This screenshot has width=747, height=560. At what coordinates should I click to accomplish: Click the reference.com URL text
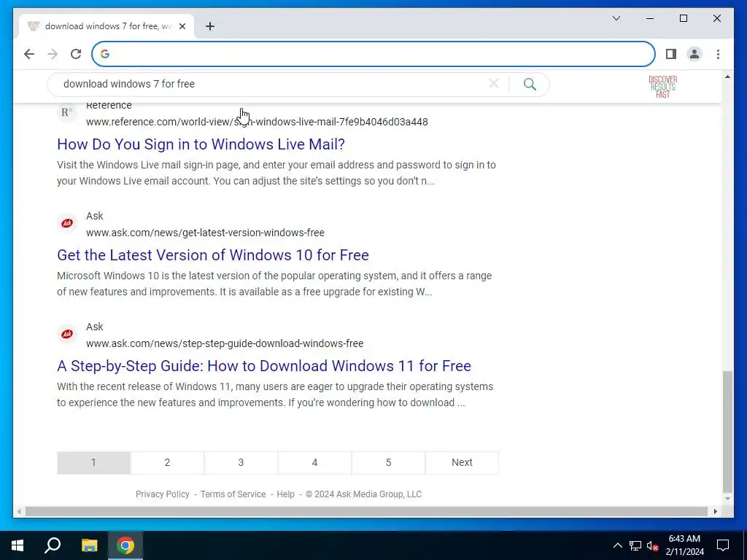257,122
